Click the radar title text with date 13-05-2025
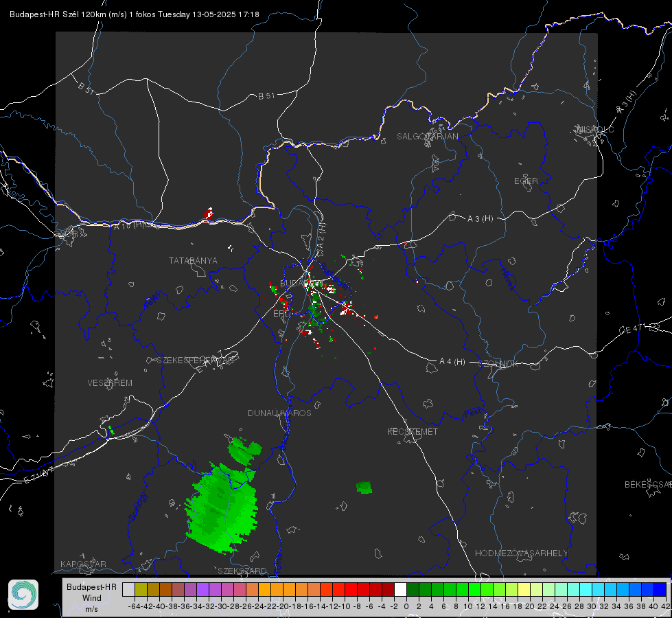Screen dimensions: 672x618 134,14
